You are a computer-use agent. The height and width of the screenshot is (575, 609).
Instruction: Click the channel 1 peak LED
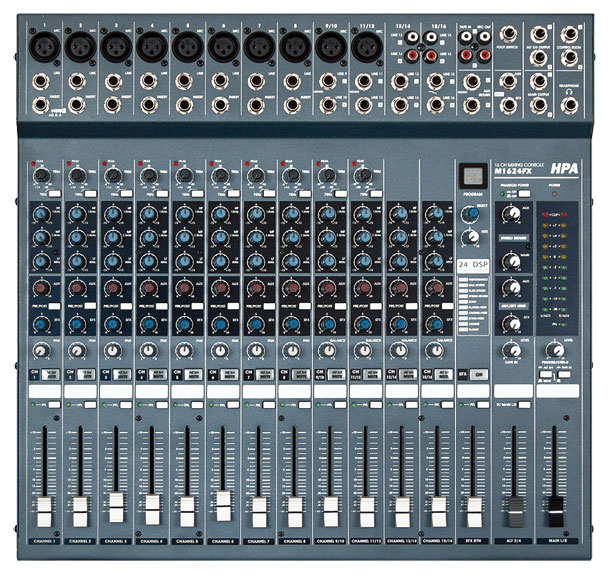point(33,163)
